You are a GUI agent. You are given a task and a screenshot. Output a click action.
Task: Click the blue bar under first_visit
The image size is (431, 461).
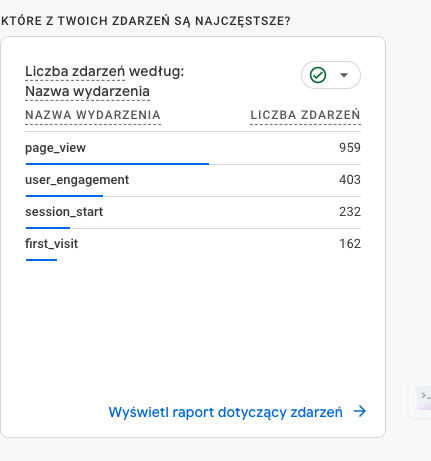(41, 260)
